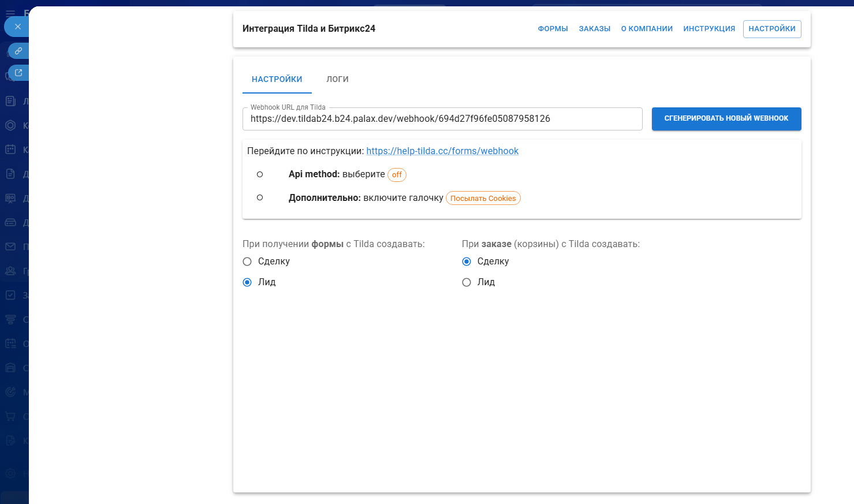Click the mail envelope icon in sidebar
Image resolution: width=854 pixels, height=504 pixels.
pos(10,247)
